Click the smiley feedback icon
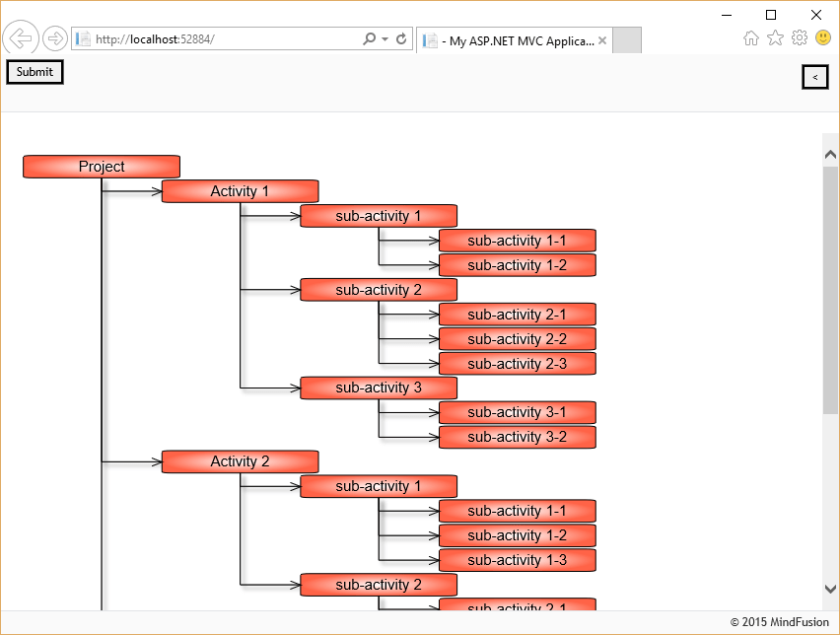This screenshot has height=635, width=840. coord(822,35)
